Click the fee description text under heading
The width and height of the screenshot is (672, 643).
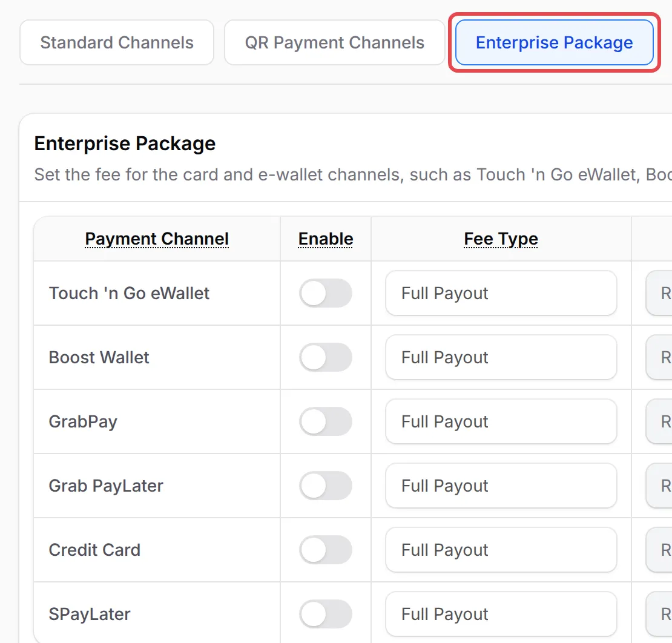[x=353, y=174]
